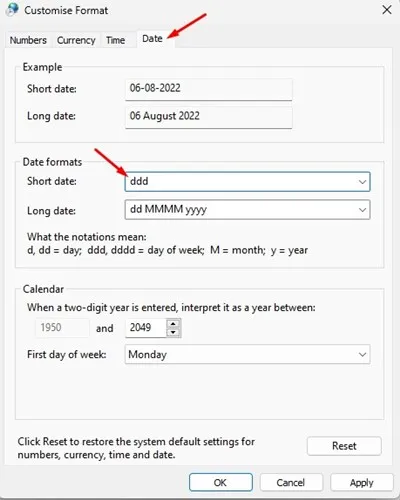
Task: Click the globe icon in title bar
Action: [x=12, y=10]
